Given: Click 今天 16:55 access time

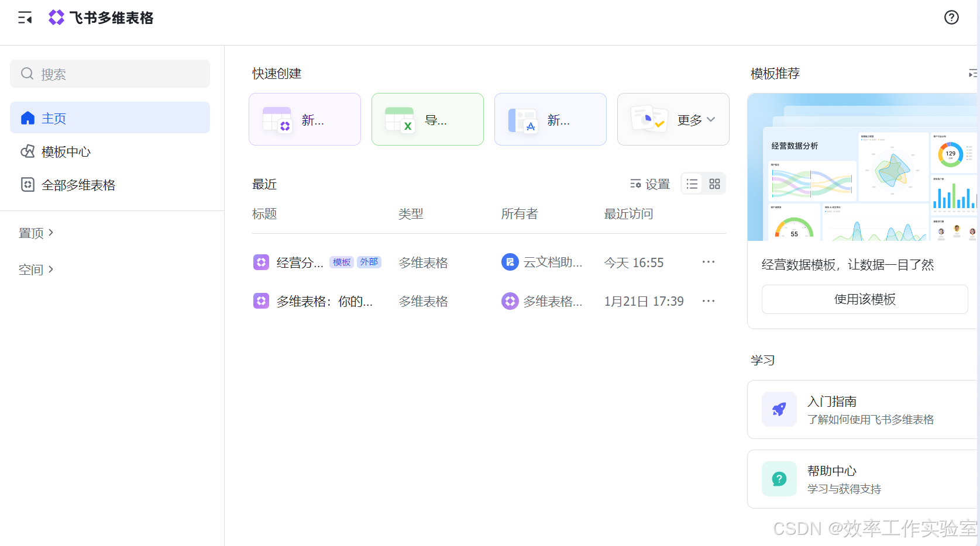Looking at the screenshot, I should pos(634,262).
